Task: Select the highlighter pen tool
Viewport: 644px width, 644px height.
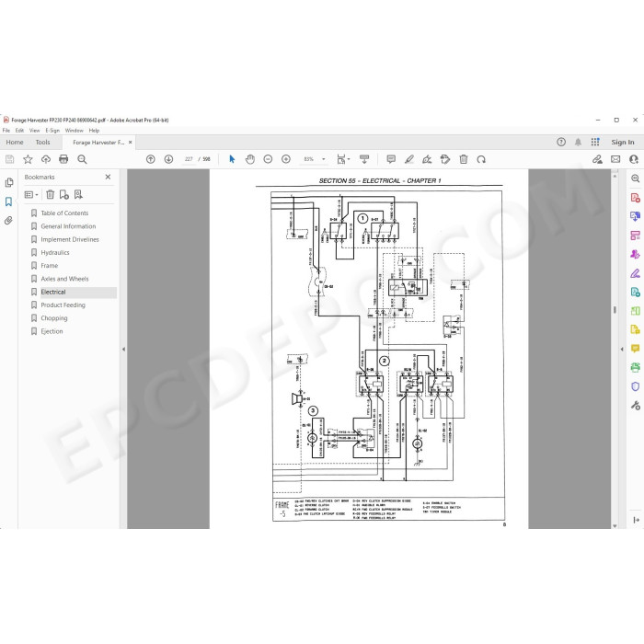Action: [x=409, y=159]
